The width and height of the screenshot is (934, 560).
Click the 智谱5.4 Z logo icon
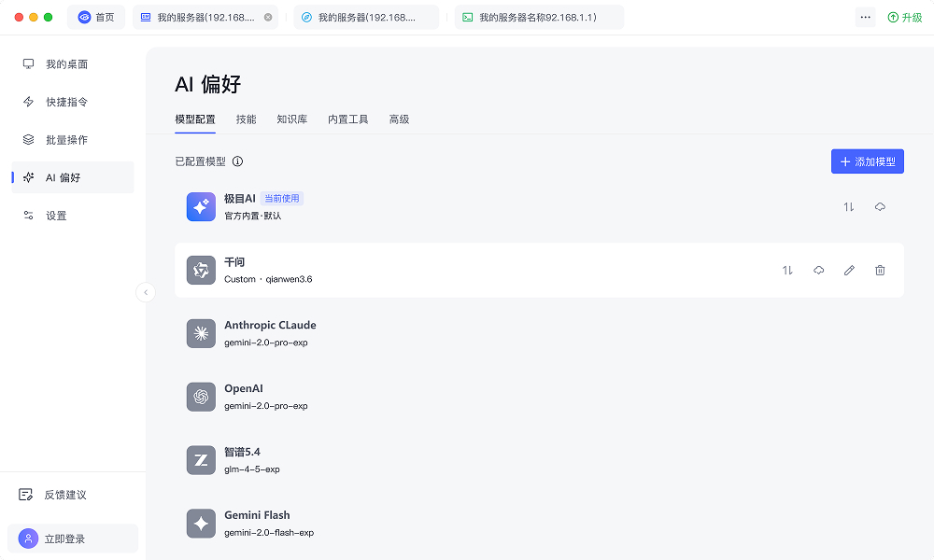coord(201,460)
